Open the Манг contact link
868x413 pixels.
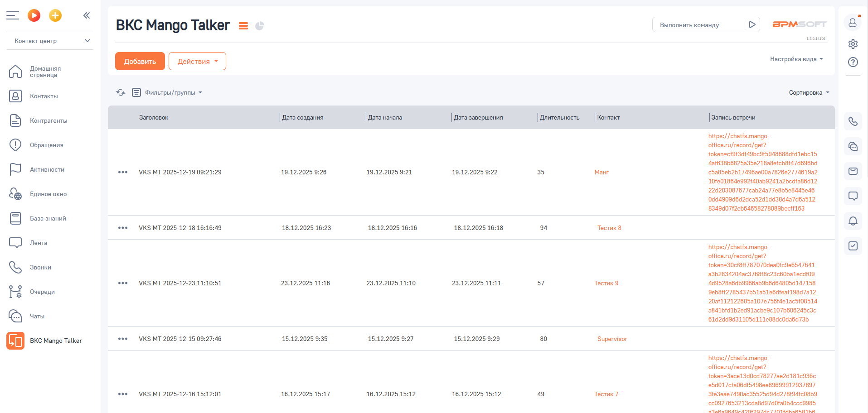coord(601,172)
